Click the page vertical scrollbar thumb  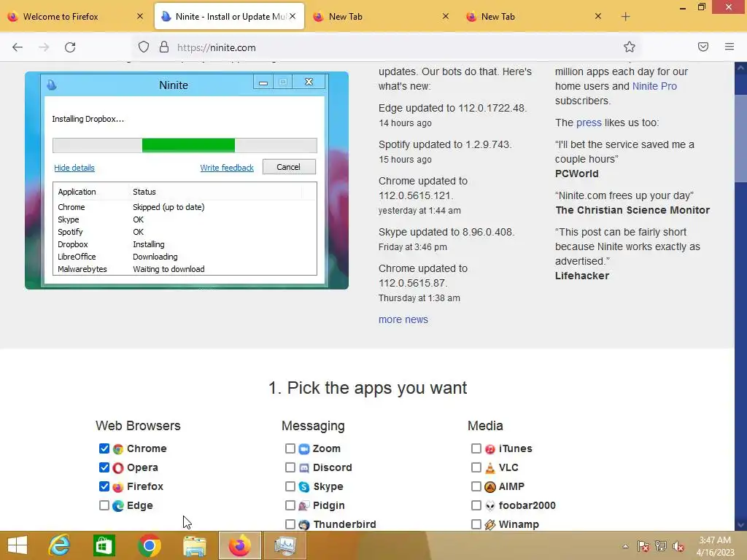[x=740, y=138]
